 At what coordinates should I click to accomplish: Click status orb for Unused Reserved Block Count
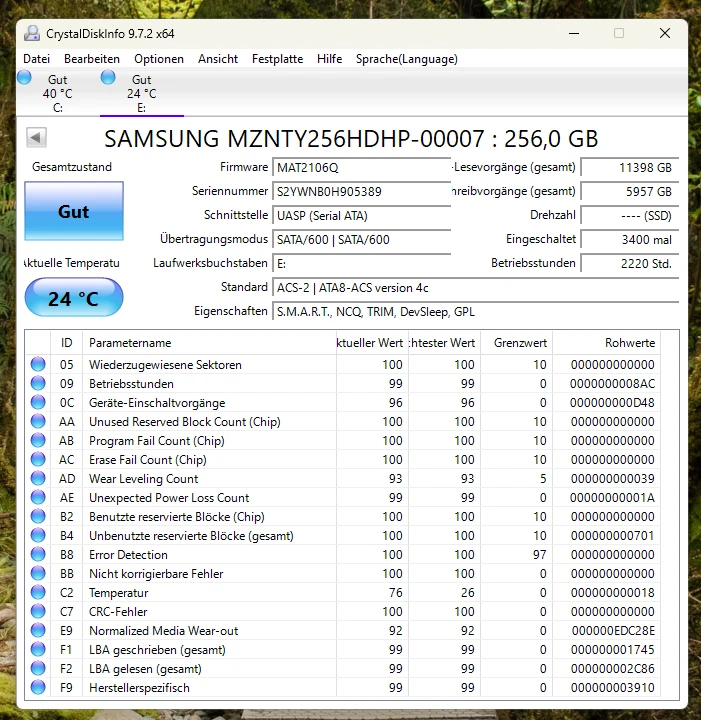[38, 421]
